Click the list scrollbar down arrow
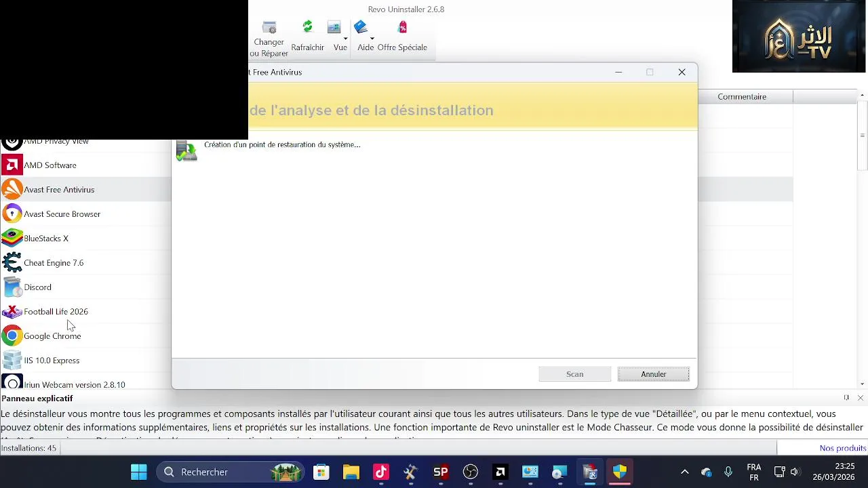The image size is (868, 488). pos(863,384)
